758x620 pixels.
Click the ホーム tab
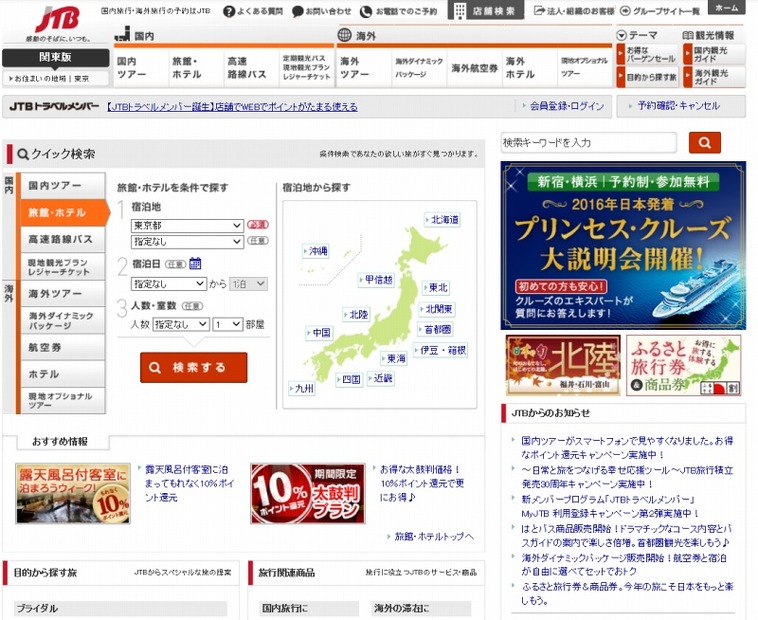click(726, 7)
